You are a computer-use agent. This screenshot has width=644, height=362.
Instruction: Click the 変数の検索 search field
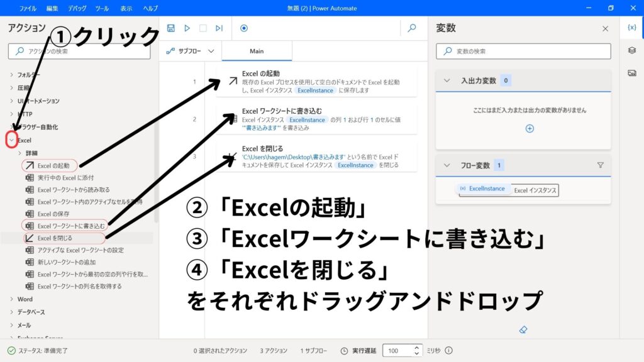[x=523, y=52]
